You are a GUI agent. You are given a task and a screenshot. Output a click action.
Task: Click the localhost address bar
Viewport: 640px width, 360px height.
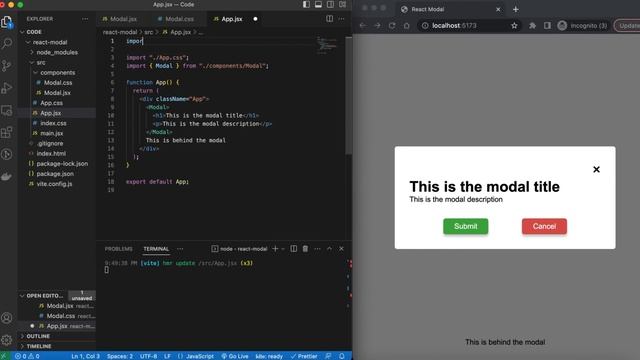[x=469, y=25]
